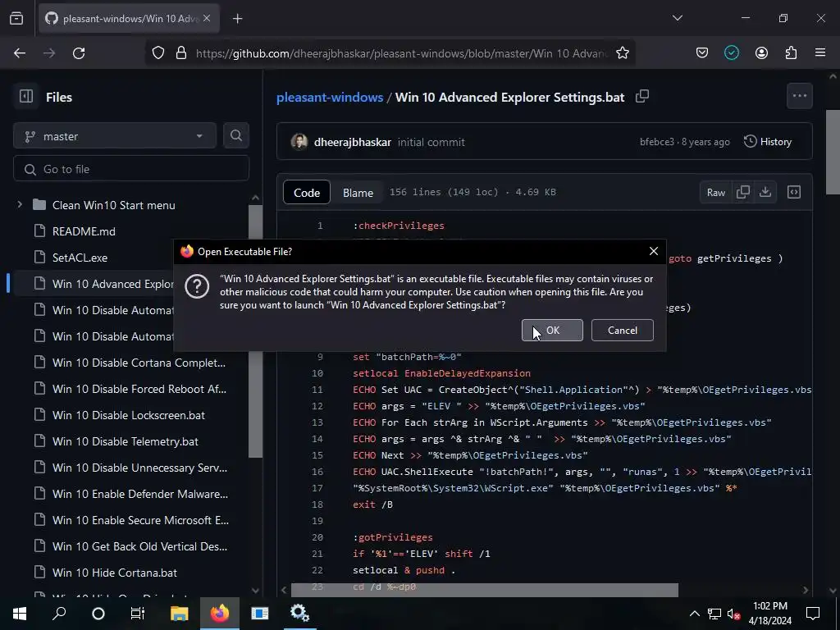Open Firefox account profile icon
The image size is (840, 630).
coord(761,53)
